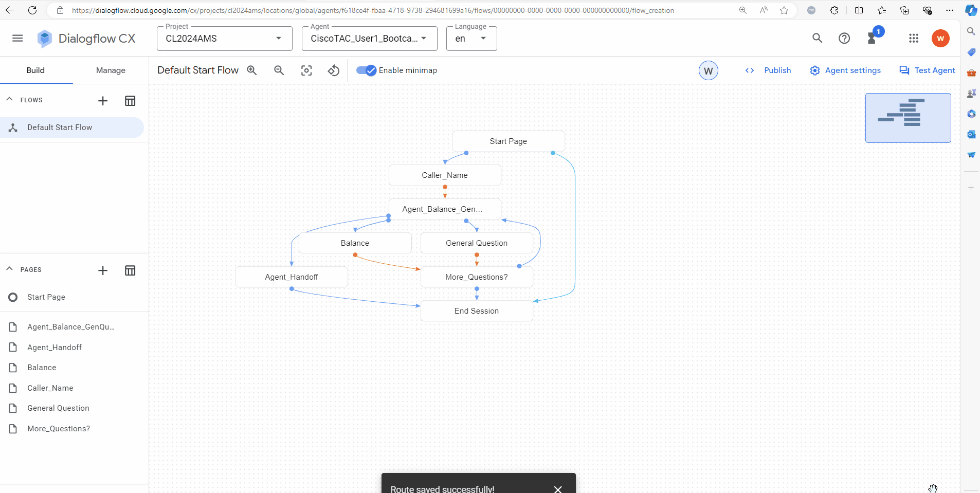
Task: Click the Agent_Balance_Gen... node on canvas
Action: [445, 209]
